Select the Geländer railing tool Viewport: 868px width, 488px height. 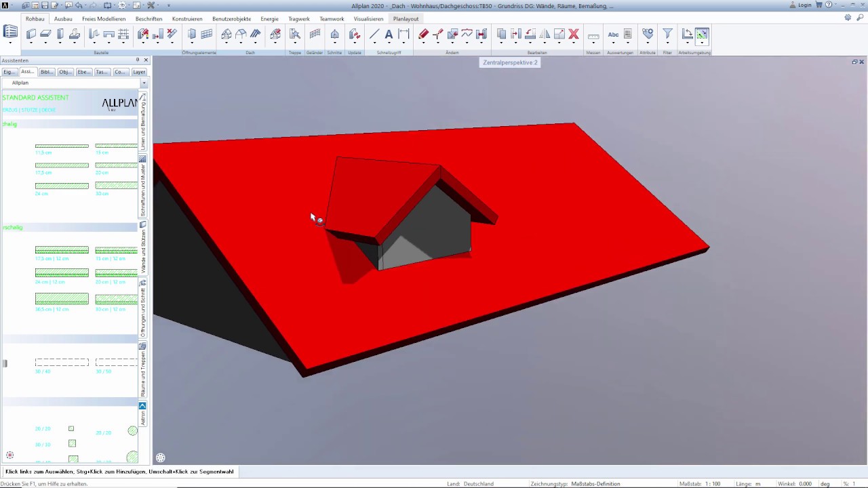pyautogui.click(x=315, y=34)
